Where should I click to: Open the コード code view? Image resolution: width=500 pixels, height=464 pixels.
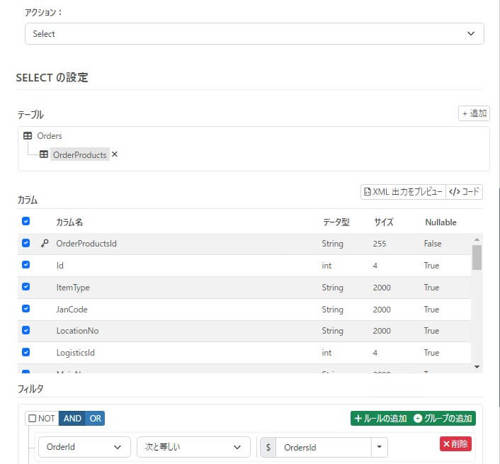464,192
